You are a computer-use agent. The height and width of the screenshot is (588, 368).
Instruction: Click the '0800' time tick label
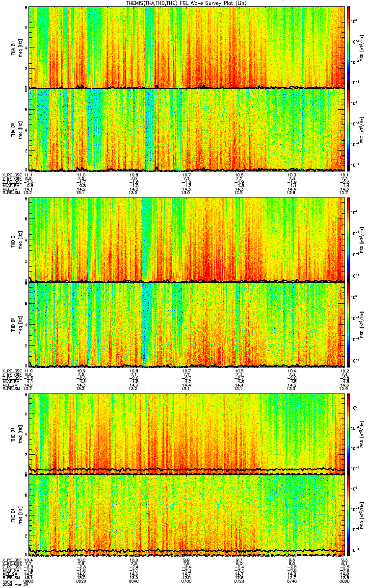(x=343, y=581)
